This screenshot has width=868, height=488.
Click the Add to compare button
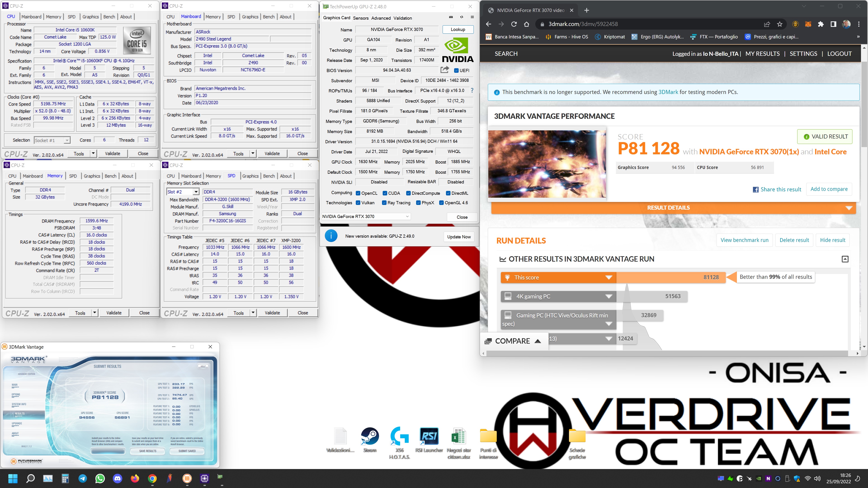point(829,189)
